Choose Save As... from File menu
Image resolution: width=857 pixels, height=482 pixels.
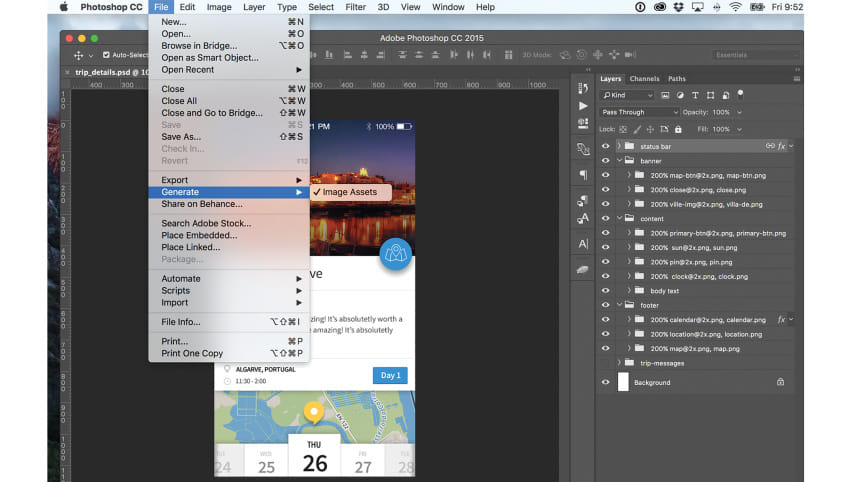point(181,136)
